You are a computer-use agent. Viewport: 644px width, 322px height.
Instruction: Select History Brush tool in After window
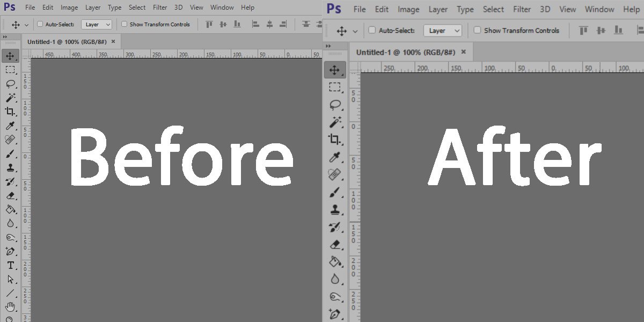335,227
